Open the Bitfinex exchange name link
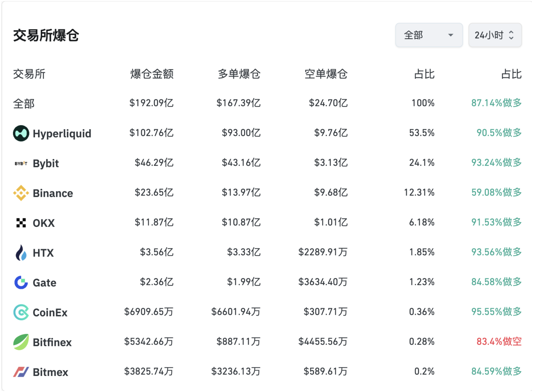 click(52, 342)
